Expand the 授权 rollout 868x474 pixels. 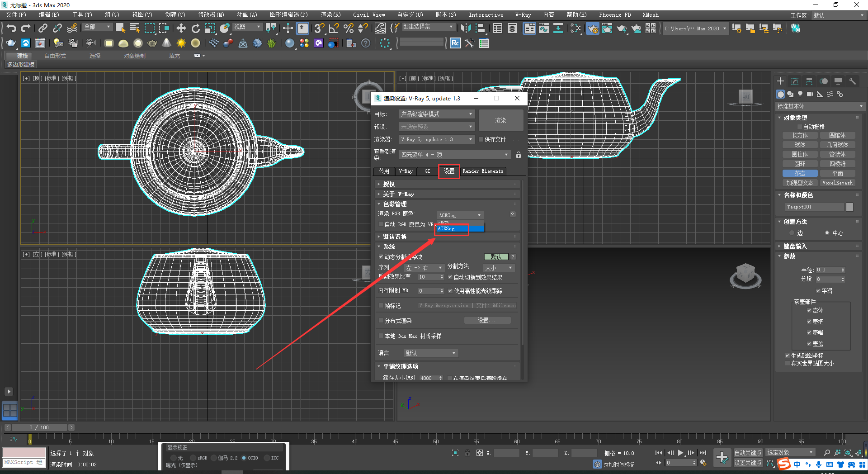tap(448, 184)
